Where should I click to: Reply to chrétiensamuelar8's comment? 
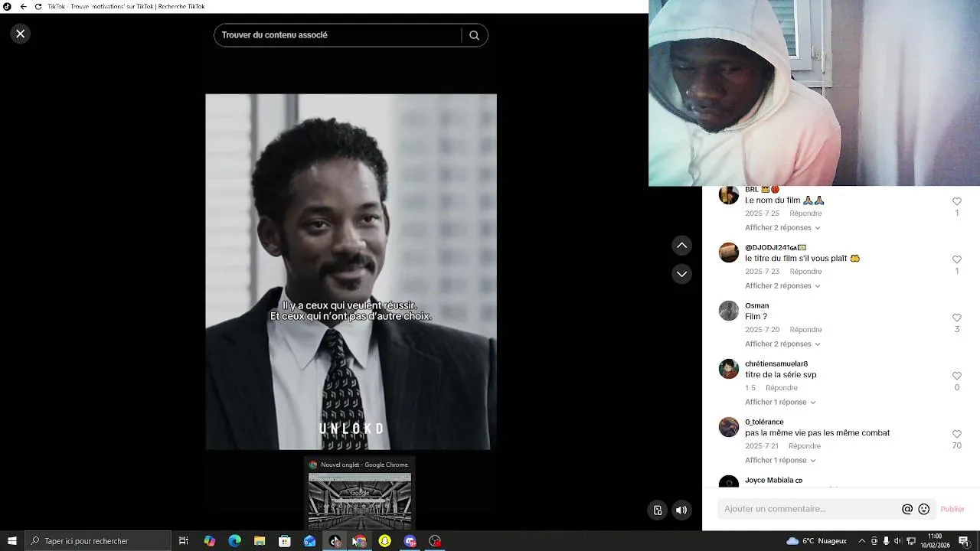point(782,388)
